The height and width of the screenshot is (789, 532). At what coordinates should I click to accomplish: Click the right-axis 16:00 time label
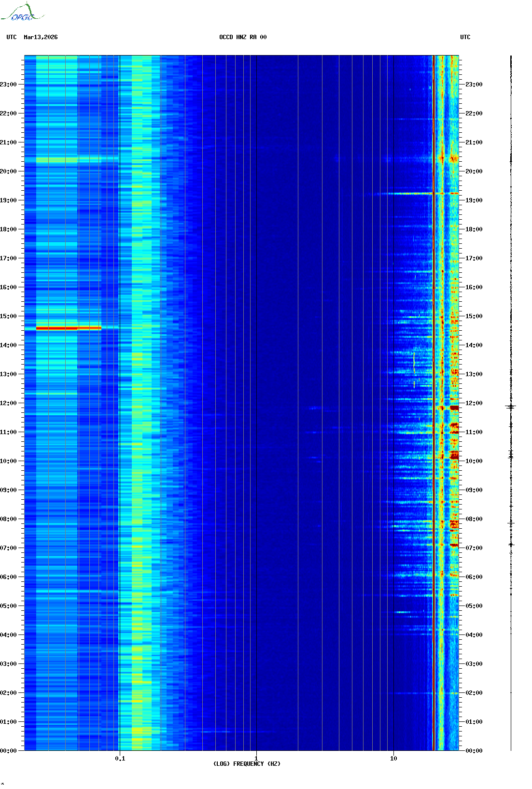[x=474, y=287]
